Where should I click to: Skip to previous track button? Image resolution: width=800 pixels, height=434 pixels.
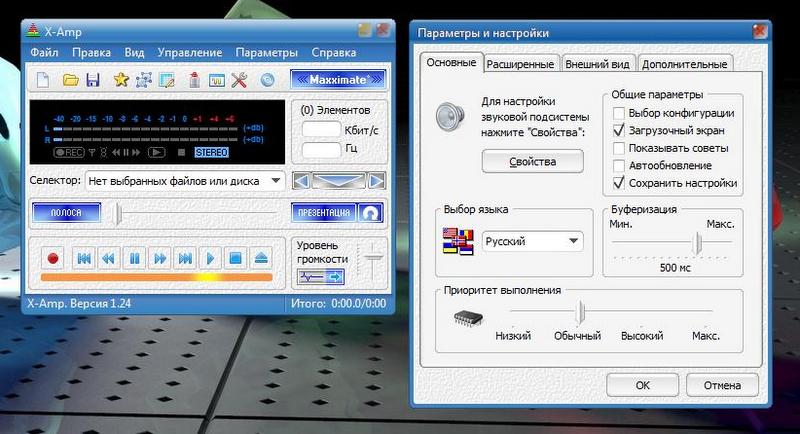84,258
